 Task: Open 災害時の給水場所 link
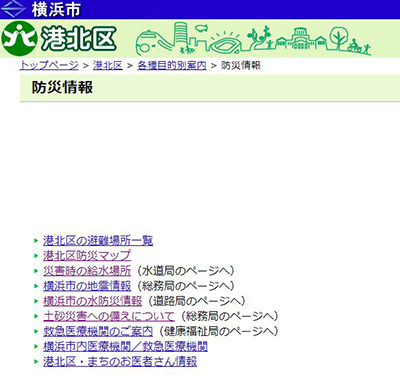click(87, 271)
